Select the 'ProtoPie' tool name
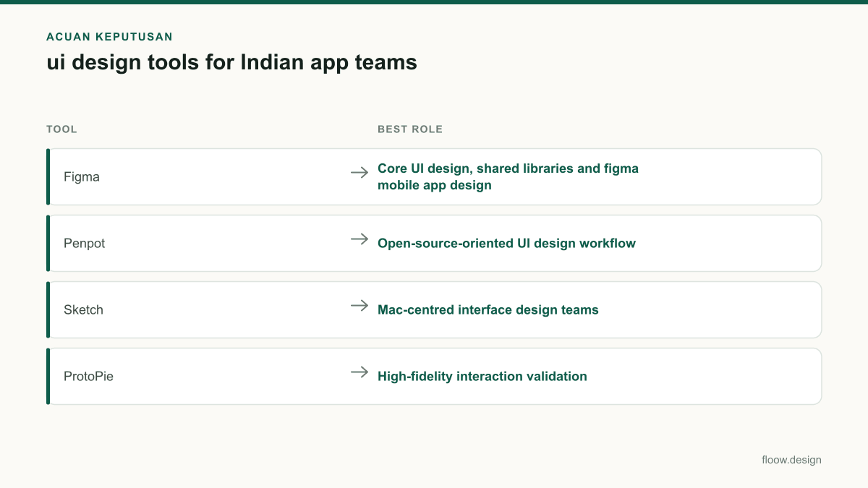This screenshot has width=868, height=488. point(88,376)
